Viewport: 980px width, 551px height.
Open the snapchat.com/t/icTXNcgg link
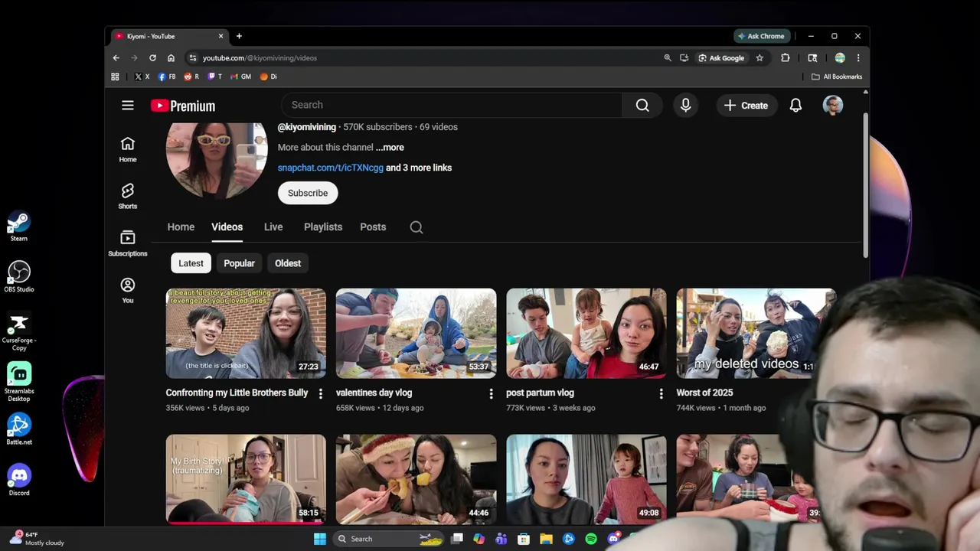[331, 168]
